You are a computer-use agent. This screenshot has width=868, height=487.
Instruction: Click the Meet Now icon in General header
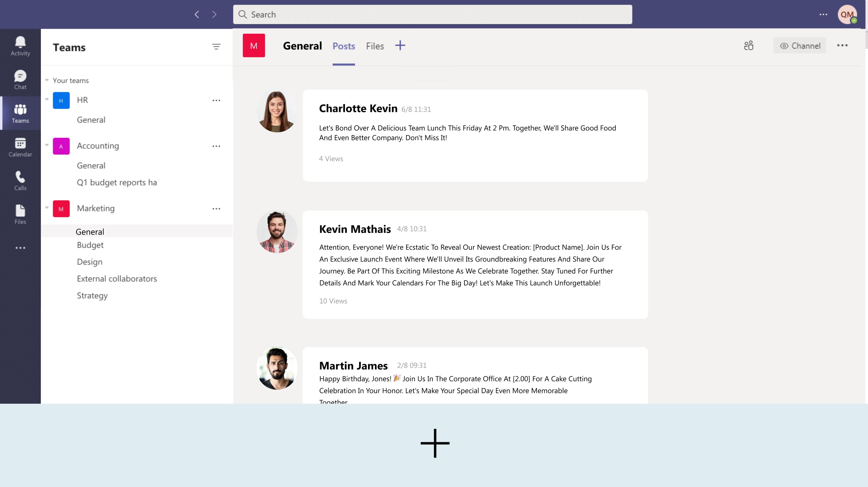coord(749,46)
